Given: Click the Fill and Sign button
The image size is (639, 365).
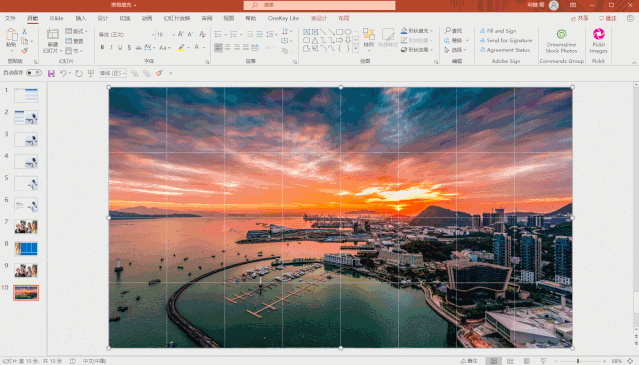Looking at the screenshot, I should click(498, 31).
